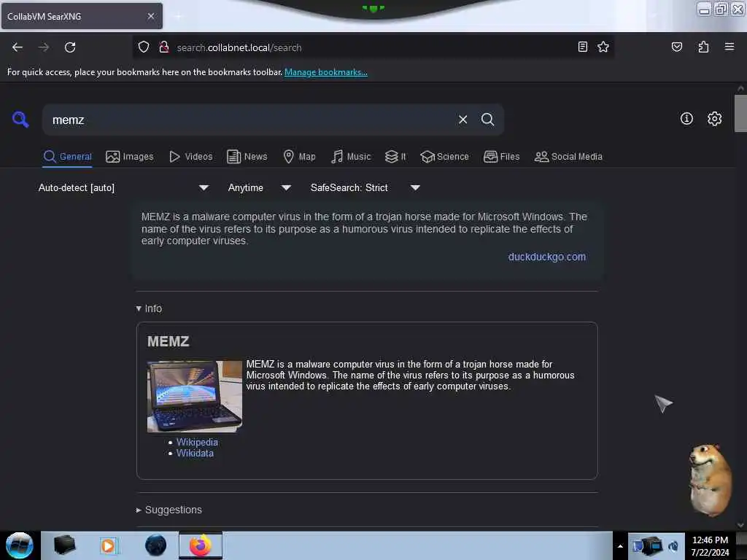The image size is (747, 560).
Task: Switch to the News tab
Action: pos(247,157)
